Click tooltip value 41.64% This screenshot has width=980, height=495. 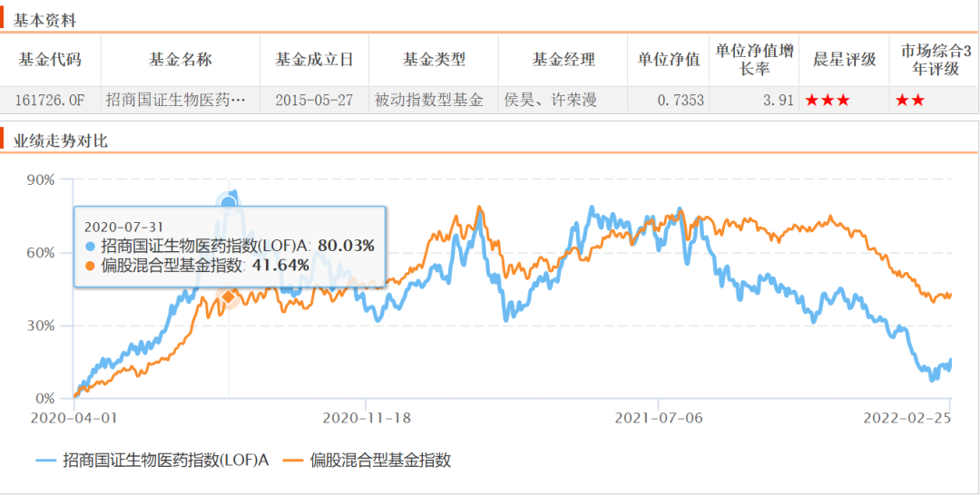click(x=280, y=266)
